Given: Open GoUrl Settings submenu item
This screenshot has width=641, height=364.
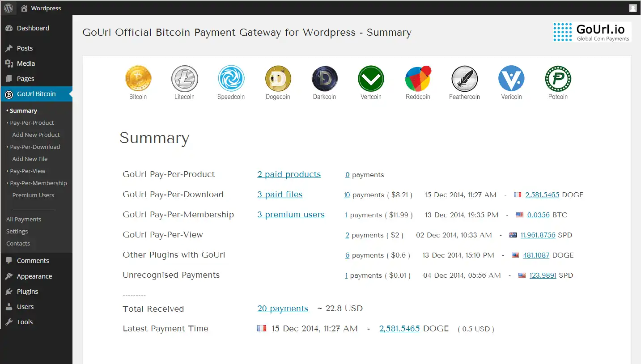Looking at the screenshot, I should click(17, 231).
